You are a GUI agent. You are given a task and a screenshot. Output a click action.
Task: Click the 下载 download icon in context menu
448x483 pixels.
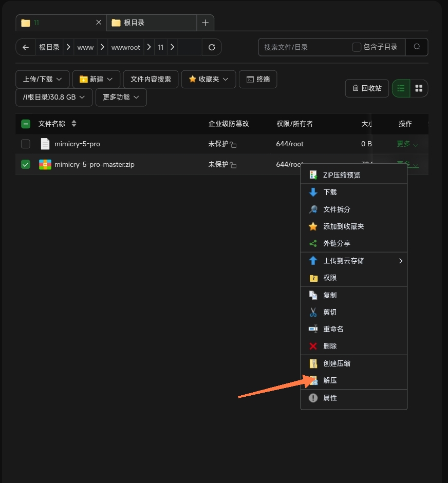coord(313,192)
